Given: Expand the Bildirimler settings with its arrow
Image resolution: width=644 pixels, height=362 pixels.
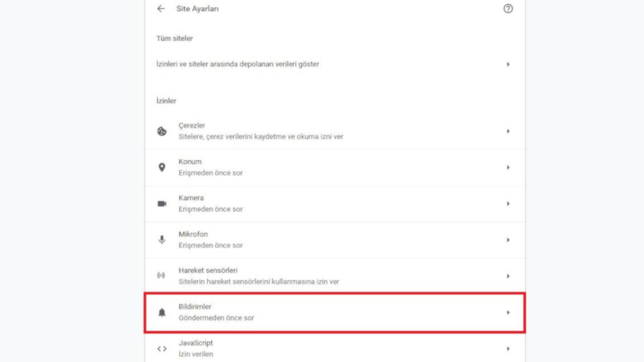Looking at the screenshot, I should [x=508, y=312].
